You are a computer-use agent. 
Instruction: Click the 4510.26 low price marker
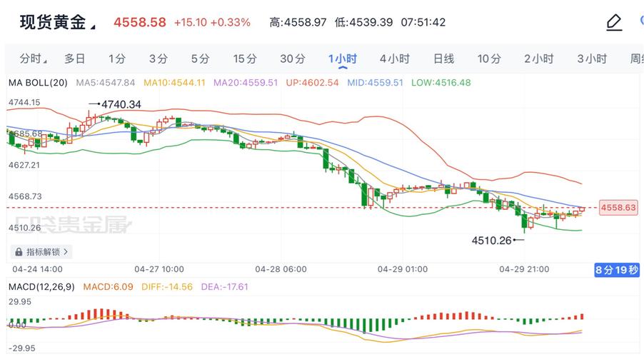491,241
